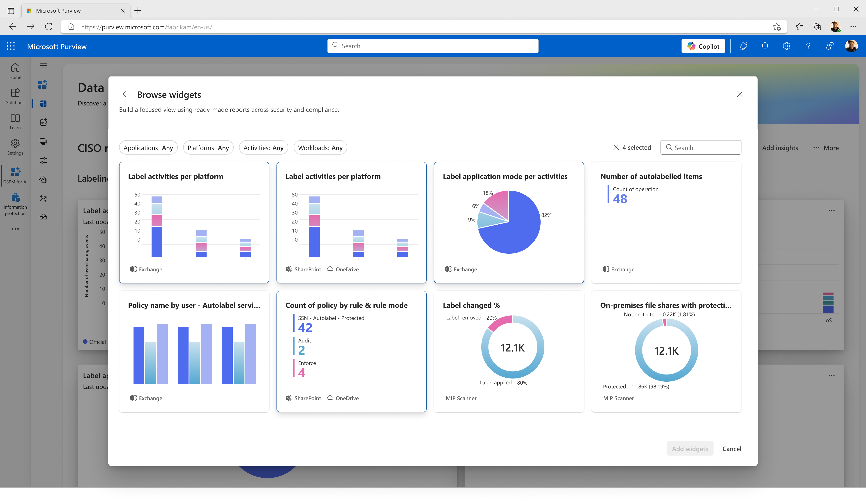
Task: Open the Applications: Any filter
Action: click(148, 148)
